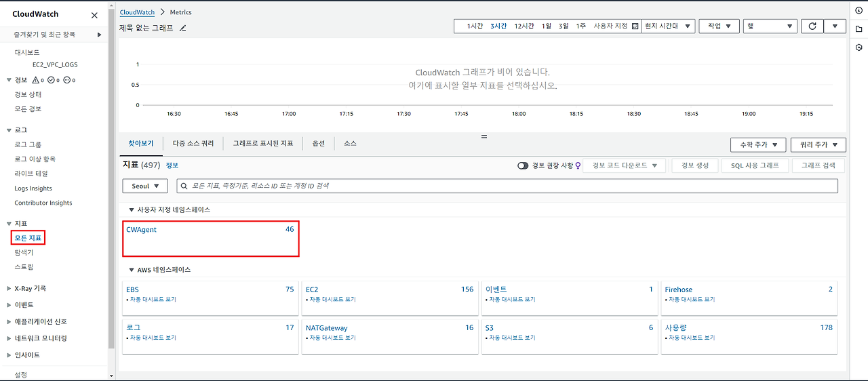This screenshot has height=381, width=868.
Task: Open the custom time range calendar icon
Action: (x=635, y=26)
